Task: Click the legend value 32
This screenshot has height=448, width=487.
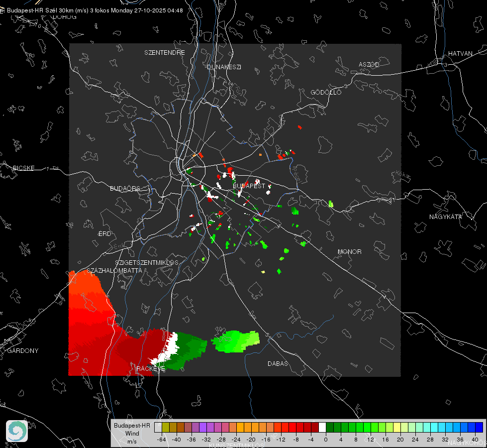Action: (445, 440)
